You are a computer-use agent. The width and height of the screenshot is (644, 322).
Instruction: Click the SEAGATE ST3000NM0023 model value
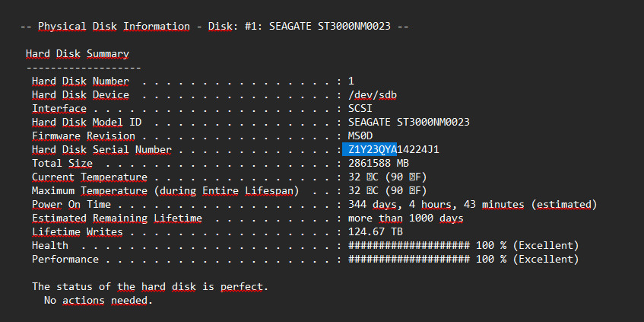click(408, 123)
